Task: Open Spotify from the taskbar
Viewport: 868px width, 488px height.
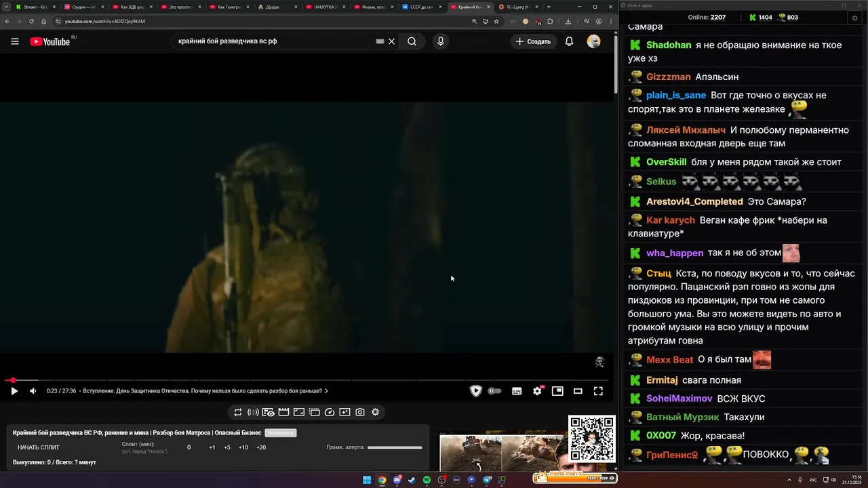Action: (x=427, y=480)
